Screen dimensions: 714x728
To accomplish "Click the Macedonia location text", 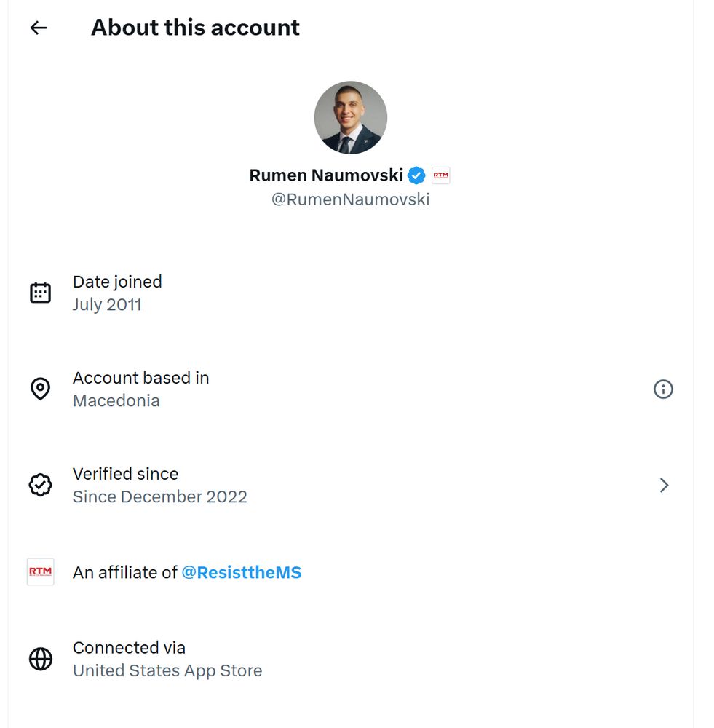I will point(116,400).
